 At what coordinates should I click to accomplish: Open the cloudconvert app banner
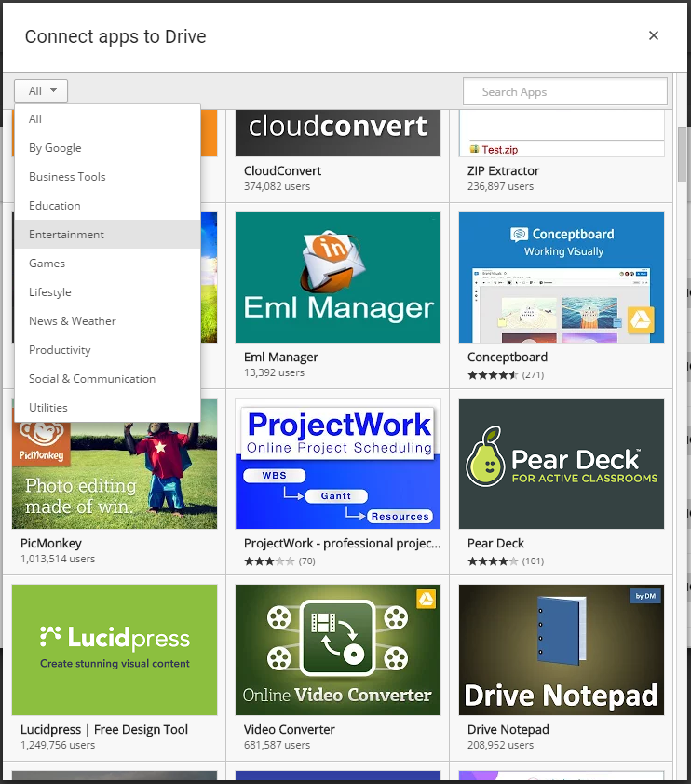pyautogui.click(x=338, y=133)
